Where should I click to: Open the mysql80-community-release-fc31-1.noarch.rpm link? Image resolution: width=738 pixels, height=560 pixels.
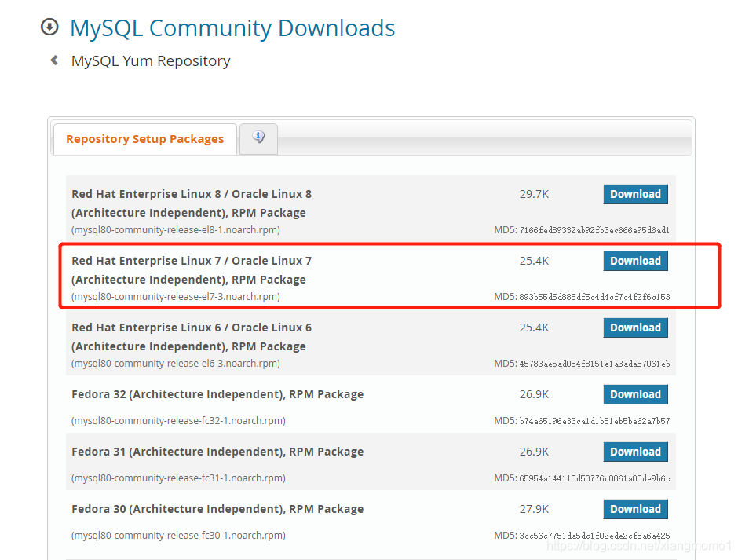pos(174,478)
